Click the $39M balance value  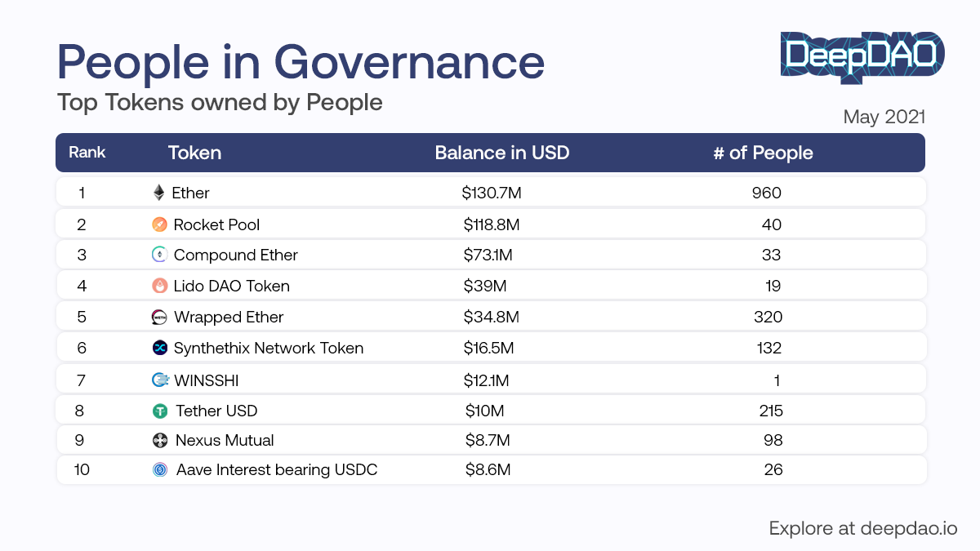click(485, 286)
